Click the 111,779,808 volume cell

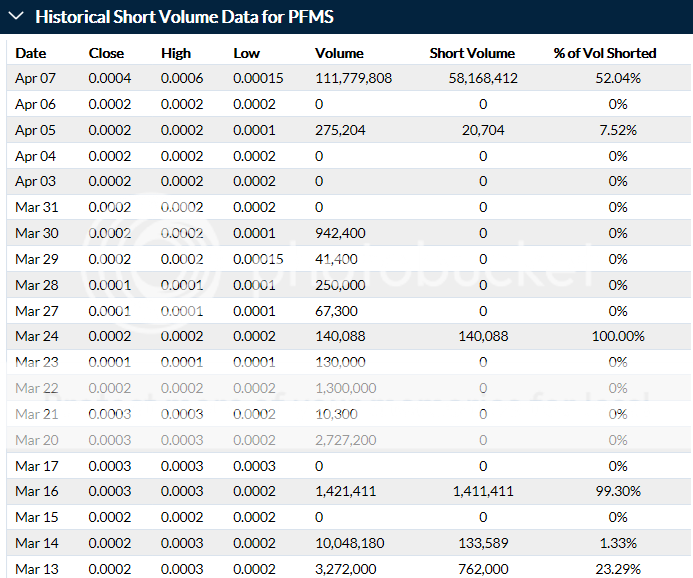click(353, 78)
